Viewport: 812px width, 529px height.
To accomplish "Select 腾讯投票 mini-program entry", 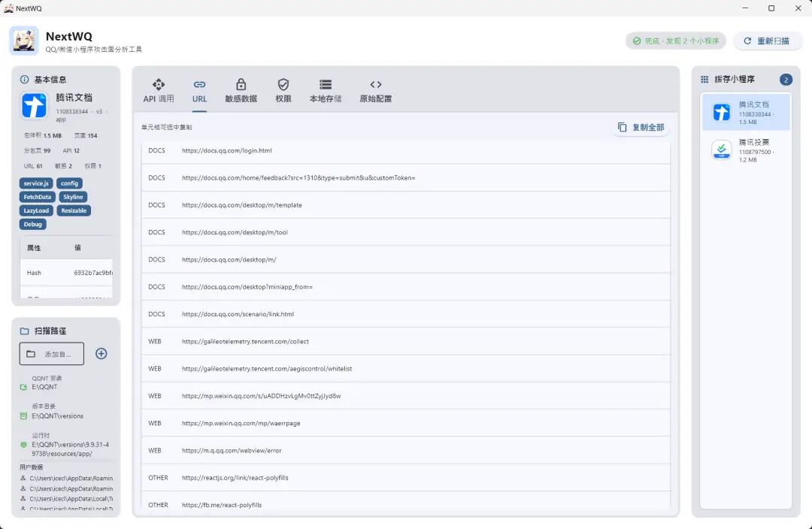I will [x=747, y=150].
